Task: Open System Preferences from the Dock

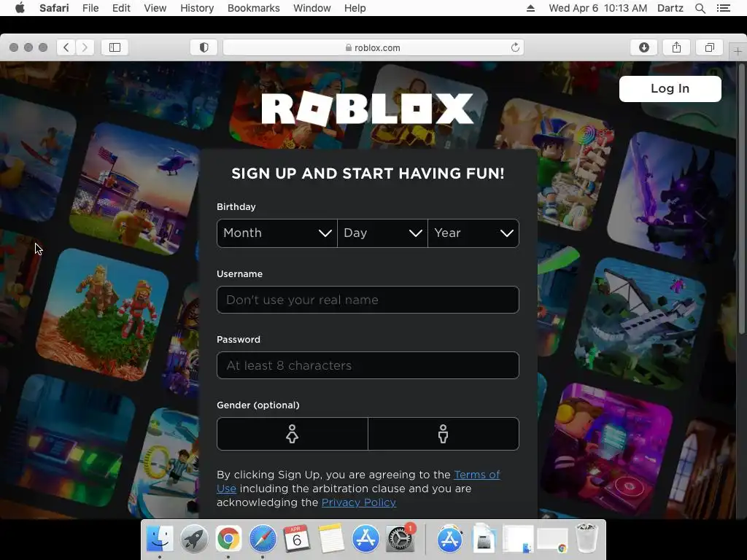Action: (400, 539)
